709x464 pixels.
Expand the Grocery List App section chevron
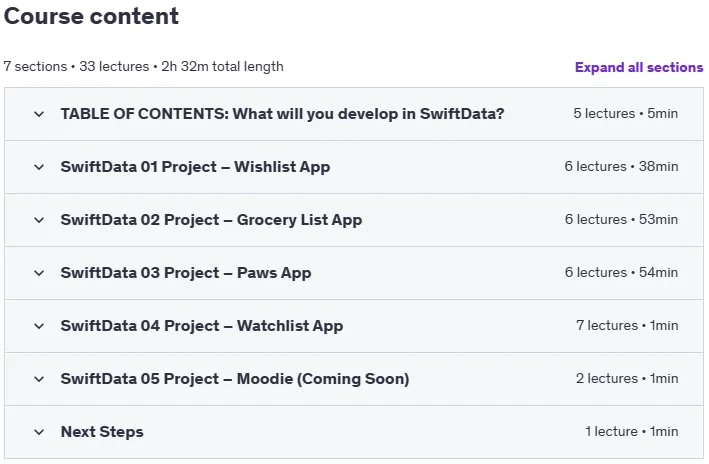[39, 220]
